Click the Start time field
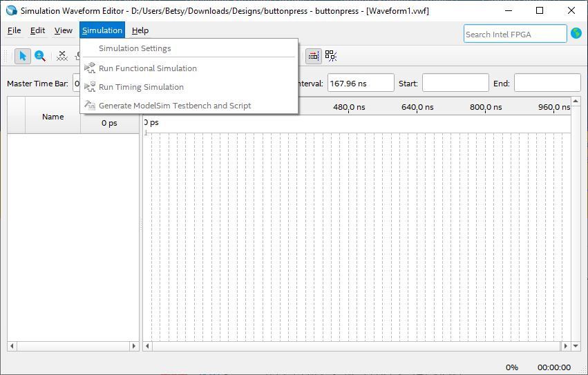 click(455, 83)
